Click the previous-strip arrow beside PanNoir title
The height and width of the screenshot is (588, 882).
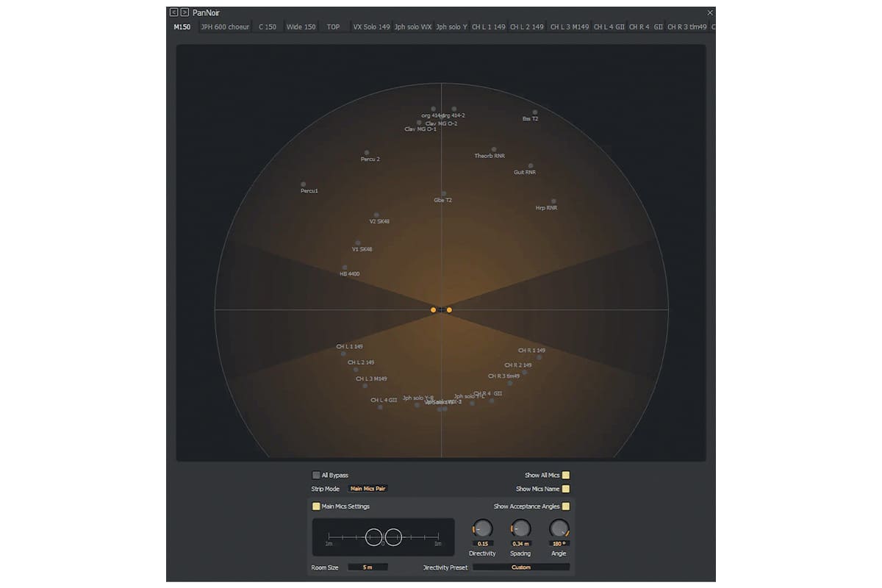173,12
